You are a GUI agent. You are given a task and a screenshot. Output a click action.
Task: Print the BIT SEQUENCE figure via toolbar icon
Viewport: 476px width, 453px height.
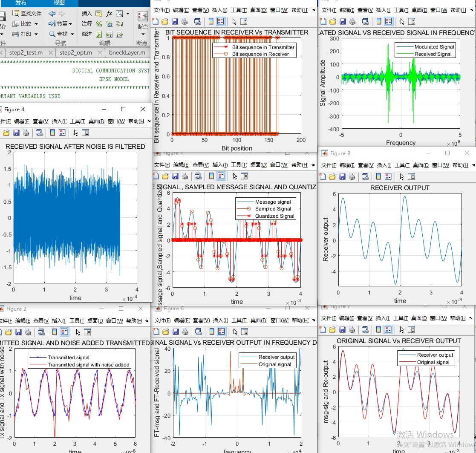click(x=184, y=21)
